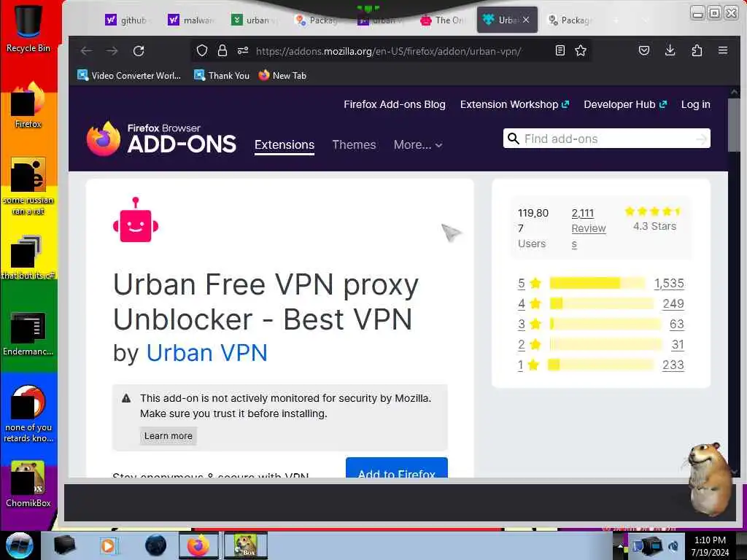Open the Pocket save icon
747x560 pixels.
(x=644, y=50)
